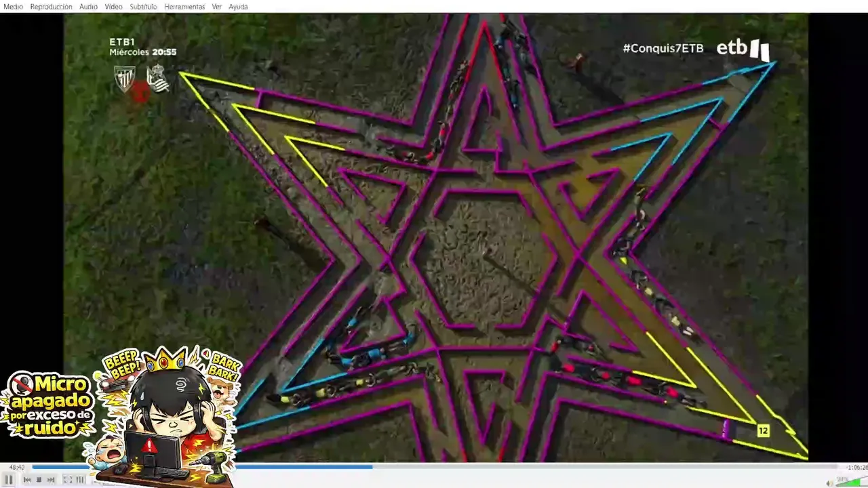
Task: Toggle the remaining time -1:06:26 label
Action: coord(856,467)
